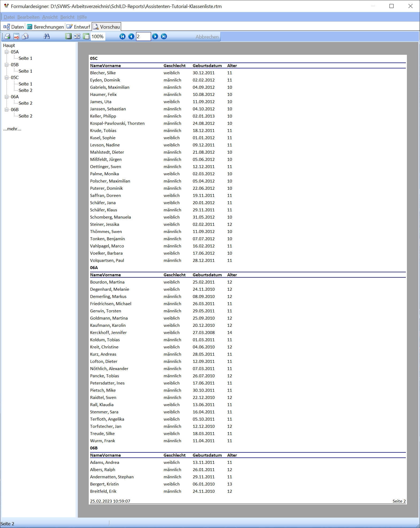Click the 05C group heading in the report
420x528 pixels.
94,58
